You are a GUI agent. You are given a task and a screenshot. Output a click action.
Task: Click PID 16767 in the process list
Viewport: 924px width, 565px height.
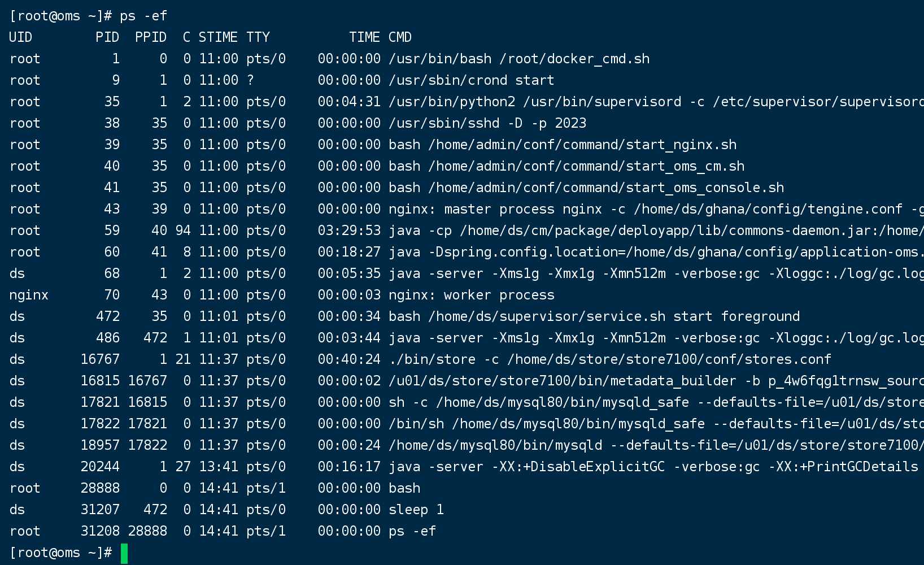click(100, 359)
